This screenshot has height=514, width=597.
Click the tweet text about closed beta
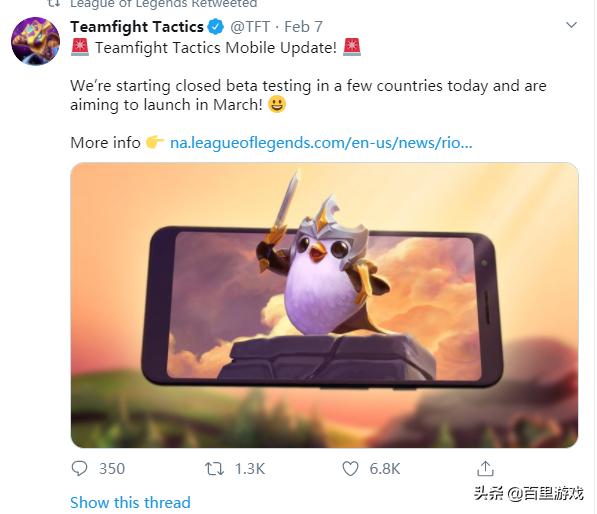(x=308, y=95)
